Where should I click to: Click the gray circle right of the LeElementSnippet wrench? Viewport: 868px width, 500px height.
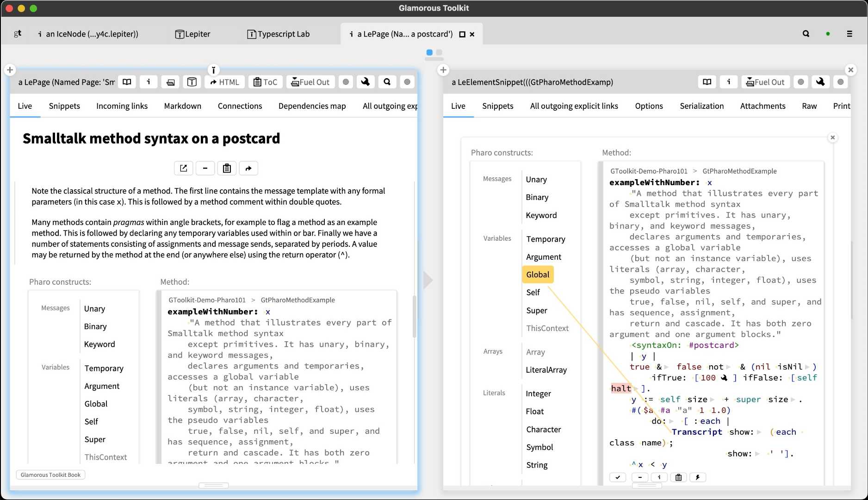coord(840,82)
